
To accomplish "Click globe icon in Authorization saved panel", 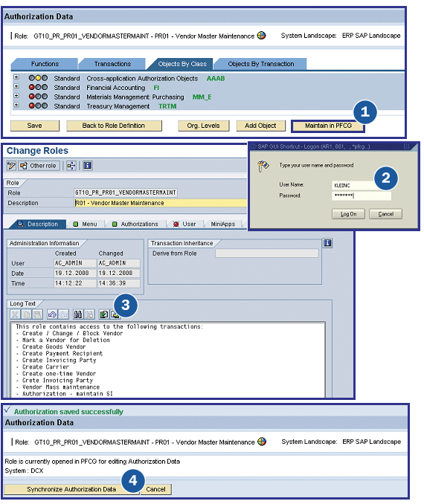I will [262, 442].
